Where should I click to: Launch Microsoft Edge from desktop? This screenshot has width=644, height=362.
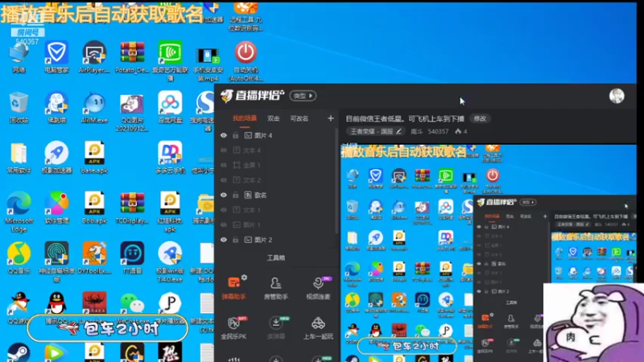pyautogui.click(x=19, y=212)
